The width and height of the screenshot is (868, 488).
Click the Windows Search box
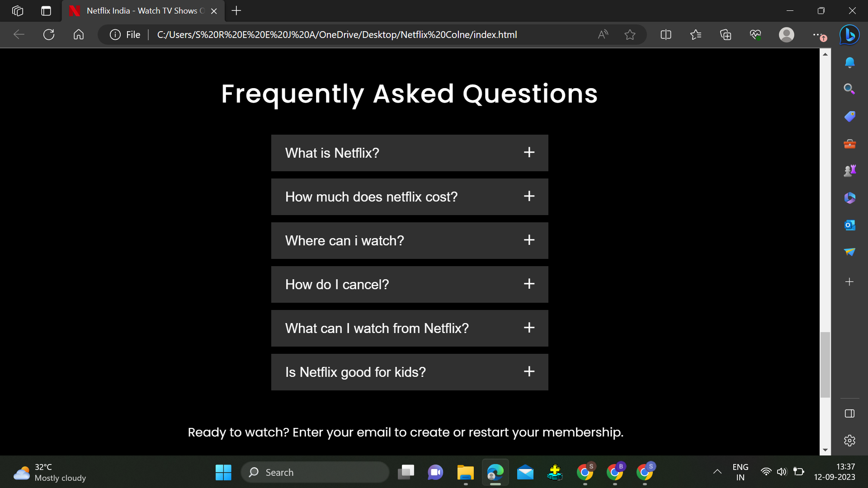click(314, 472)
